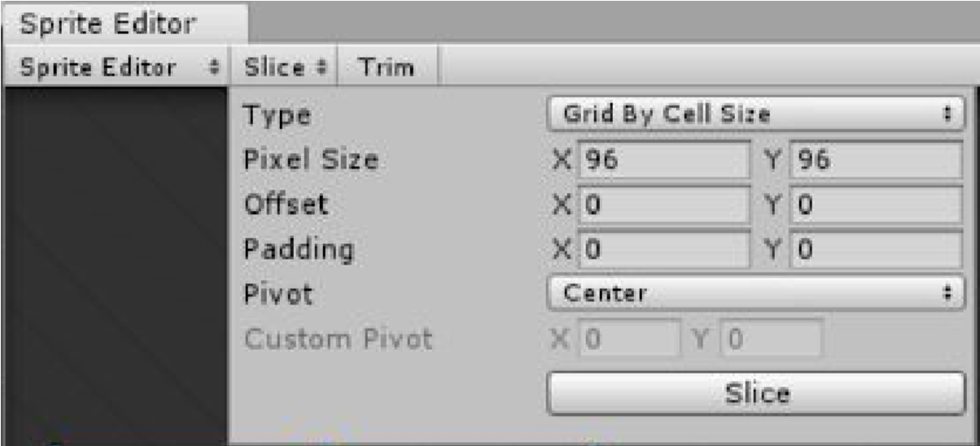Image resolution: width=980 pixels, height=446 pixels.
Task: Click the Pixel Size X field
Action: [663, 160]
